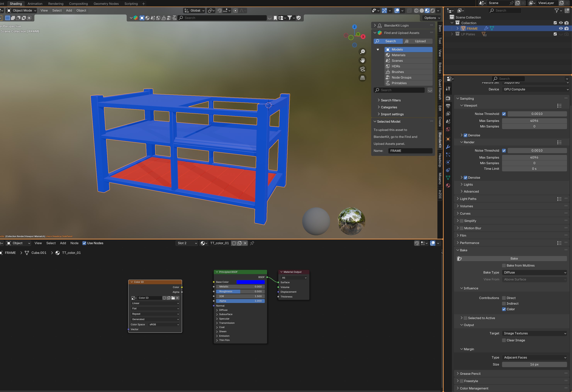Expand LP Plates collection in outliner

[x=452, y=34]
